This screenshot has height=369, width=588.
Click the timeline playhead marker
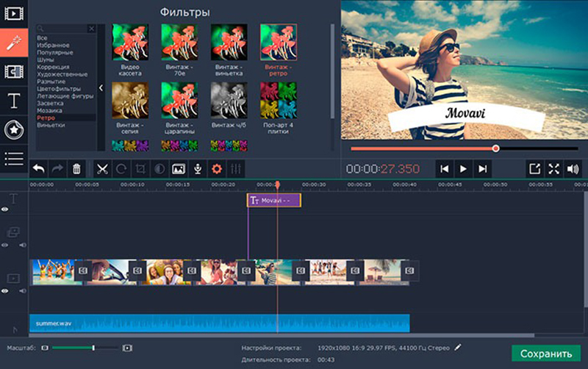tap(278, 184)
